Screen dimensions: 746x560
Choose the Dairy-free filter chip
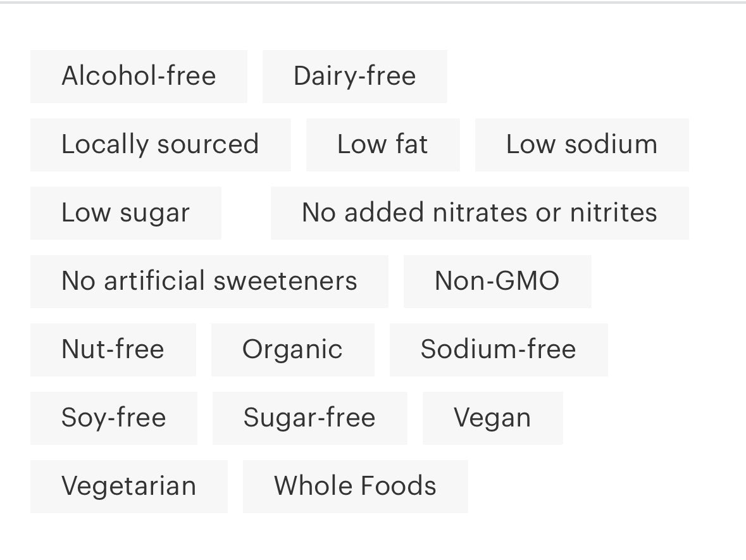click(354, 77)
